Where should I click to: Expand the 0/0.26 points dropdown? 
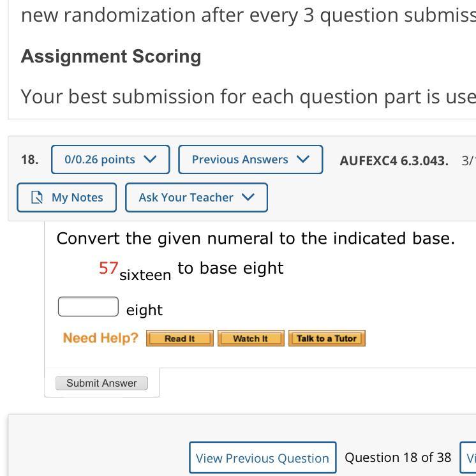[x=110, y=160]
